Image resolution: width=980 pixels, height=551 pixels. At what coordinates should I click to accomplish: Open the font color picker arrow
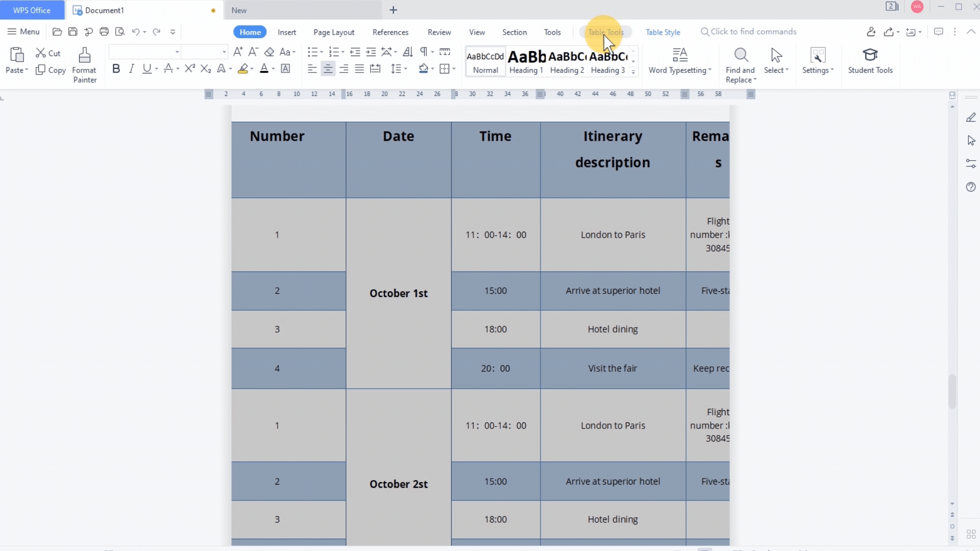click(x=274, y=69)
